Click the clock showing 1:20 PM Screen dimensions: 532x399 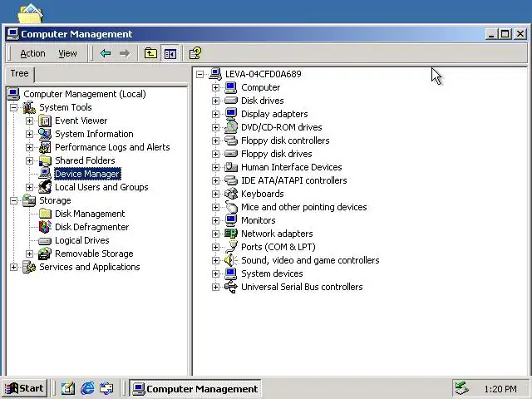(x=500, y=389)
